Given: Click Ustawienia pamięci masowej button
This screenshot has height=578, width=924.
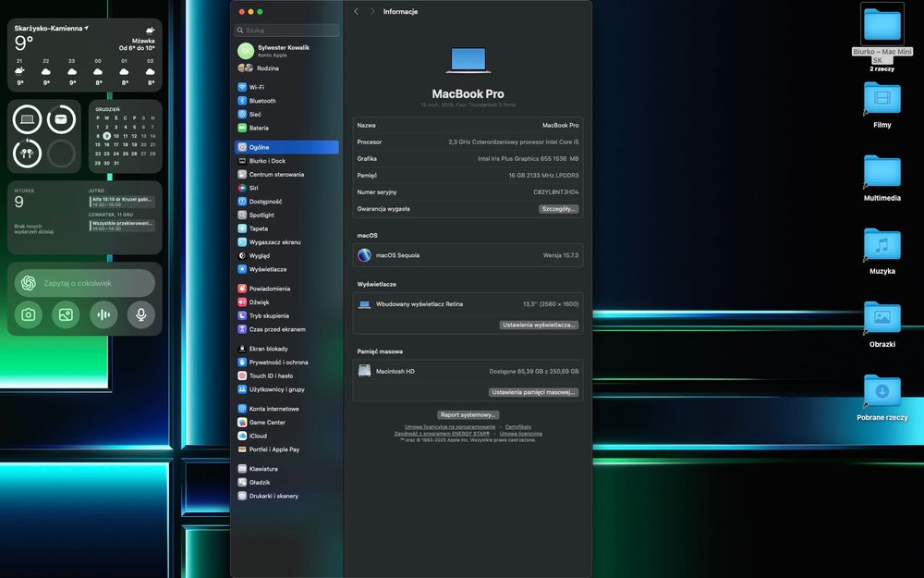Looking at the screenshot, I should 533,393.
